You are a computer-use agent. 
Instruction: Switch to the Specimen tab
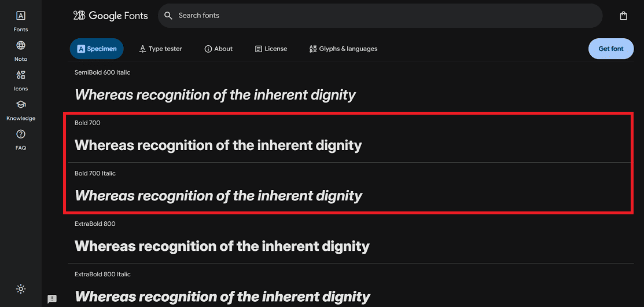pos(97,49)
